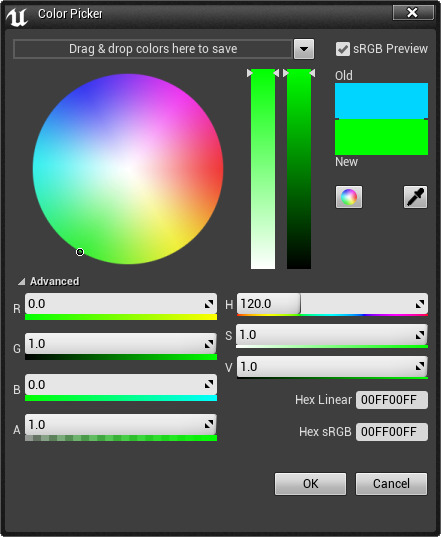Click the V field's expand arrow icon
This screenshot has height=537, width=441.
420,366
